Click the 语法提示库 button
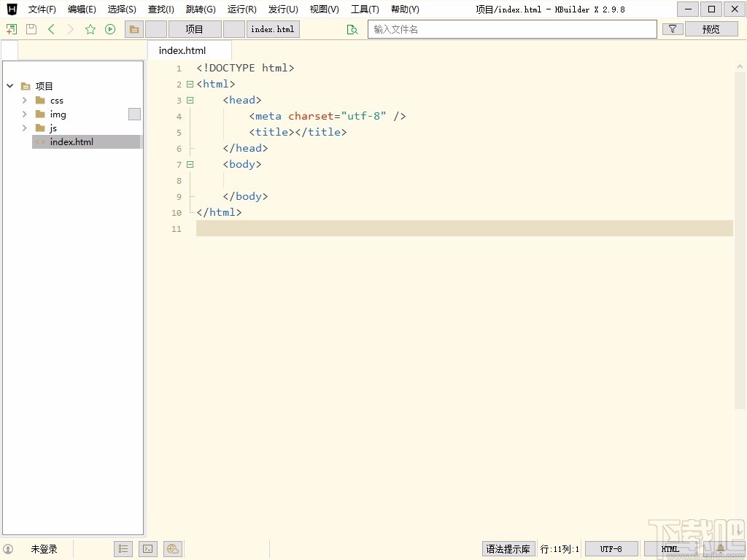This screenshot has width=747, height=560. [x=508, y=549]
